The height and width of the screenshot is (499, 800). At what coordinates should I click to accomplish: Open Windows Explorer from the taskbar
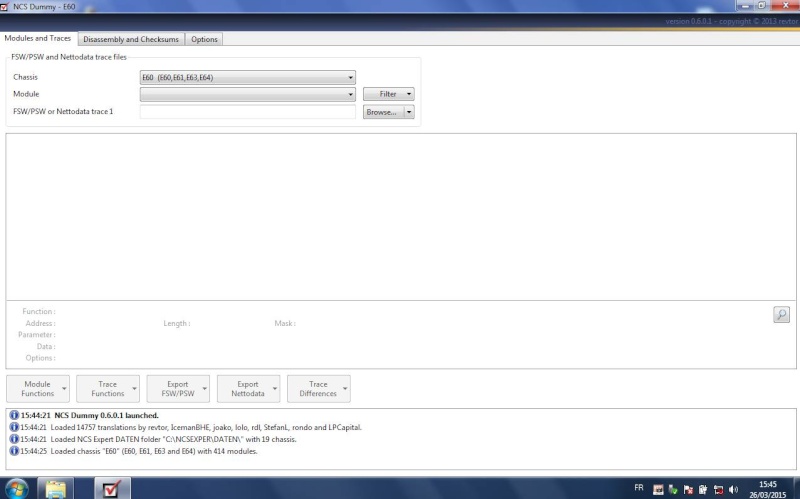pos(56,489)
